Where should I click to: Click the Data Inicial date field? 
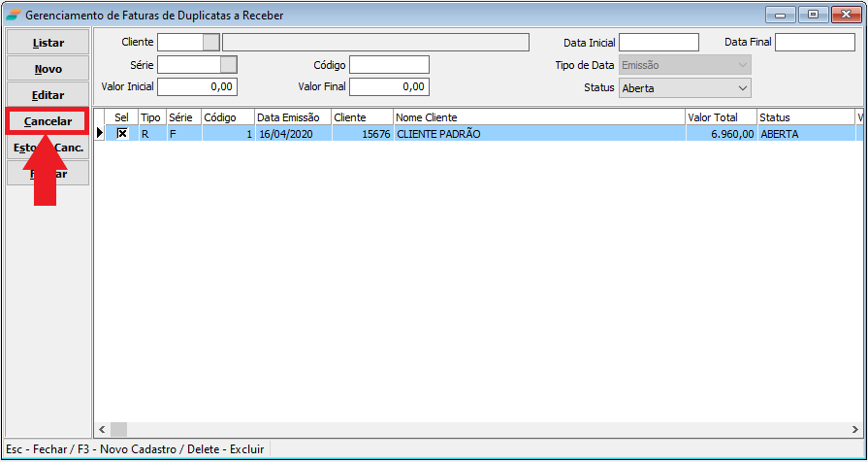point(659,42)
